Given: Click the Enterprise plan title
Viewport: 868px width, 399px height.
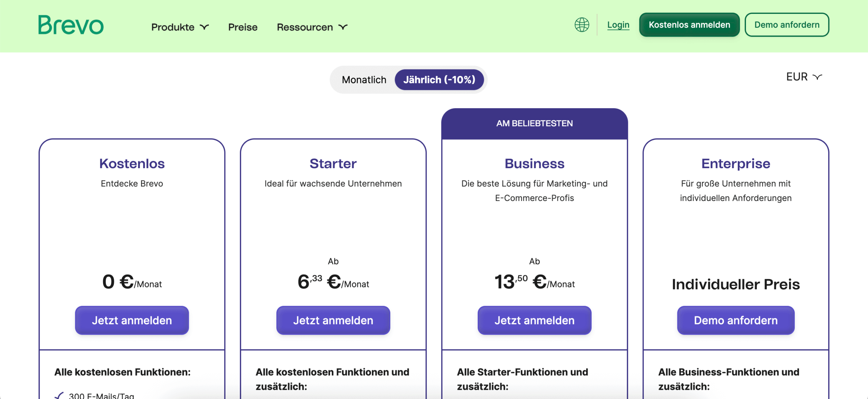Looking at the screenshot, I should 736,164.
